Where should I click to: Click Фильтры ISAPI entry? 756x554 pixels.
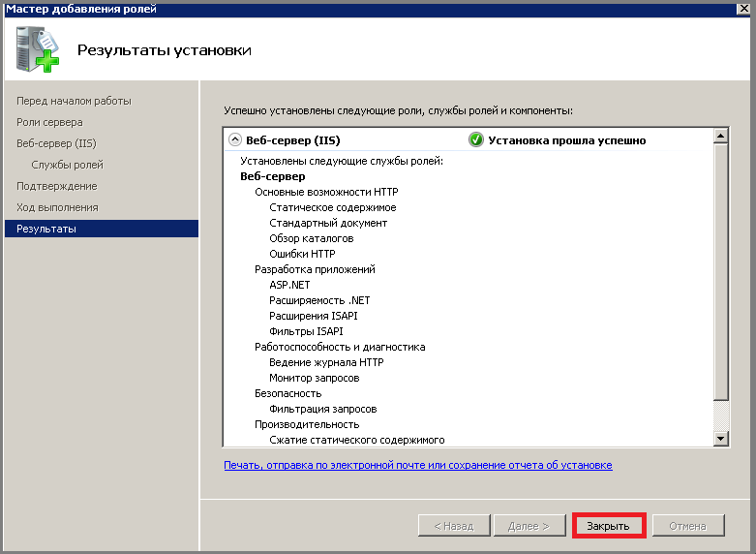pos(306,331)
